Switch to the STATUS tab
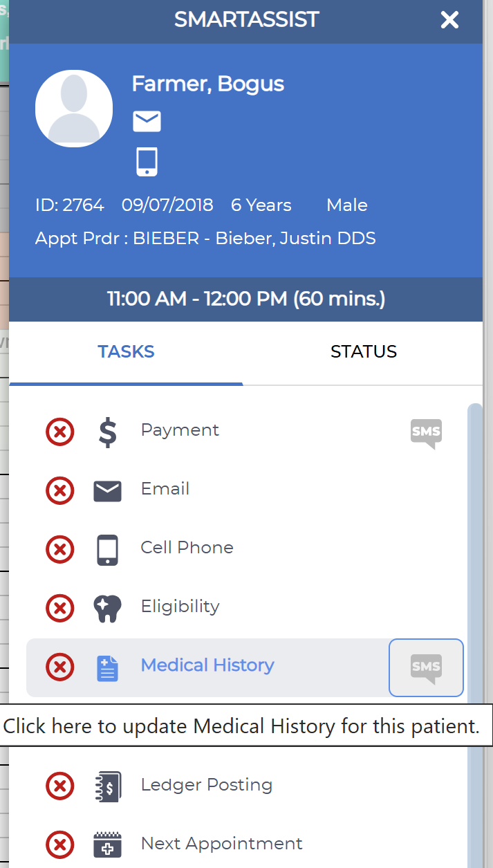 pos(363,351)
